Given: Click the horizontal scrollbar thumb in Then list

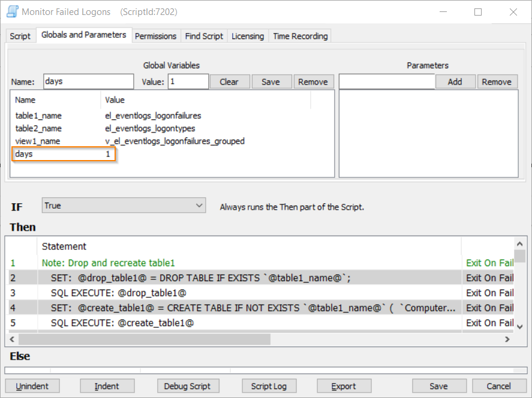Looking at the screenshot, I should (145, 339).
